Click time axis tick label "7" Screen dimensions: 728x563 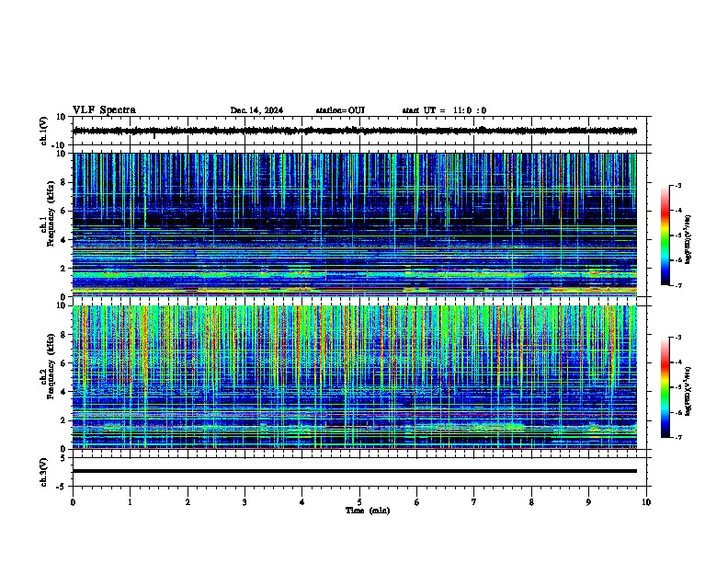pyautogui.click(x=474, y=502)
